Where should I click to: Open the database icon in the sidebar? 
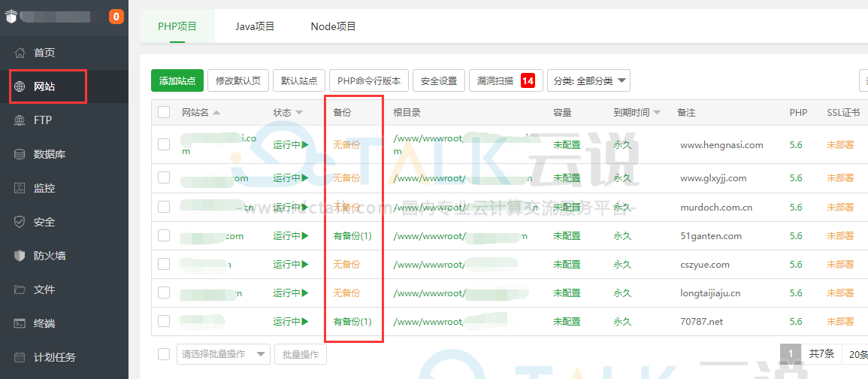pos(20,154)
